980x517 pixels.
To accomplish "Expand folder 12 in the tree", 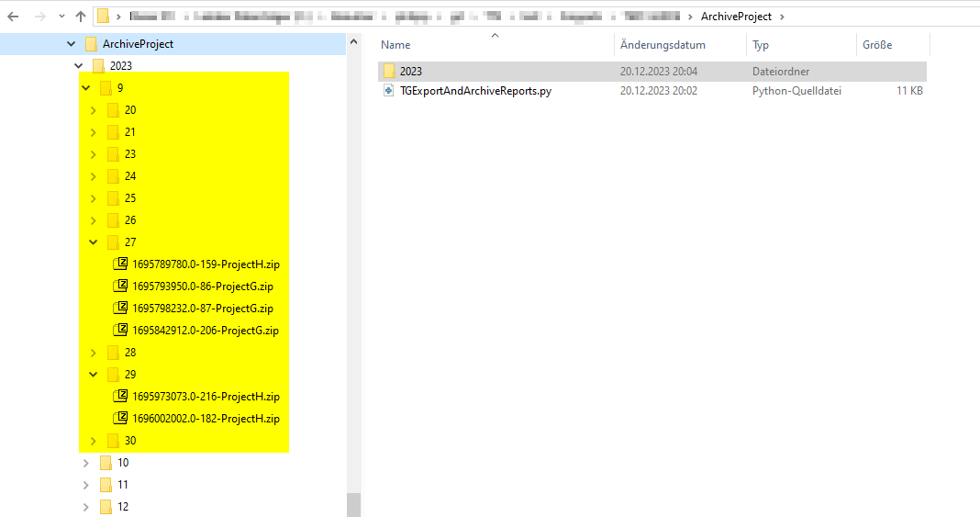I will pyautogui.click(x=86, y=507).
